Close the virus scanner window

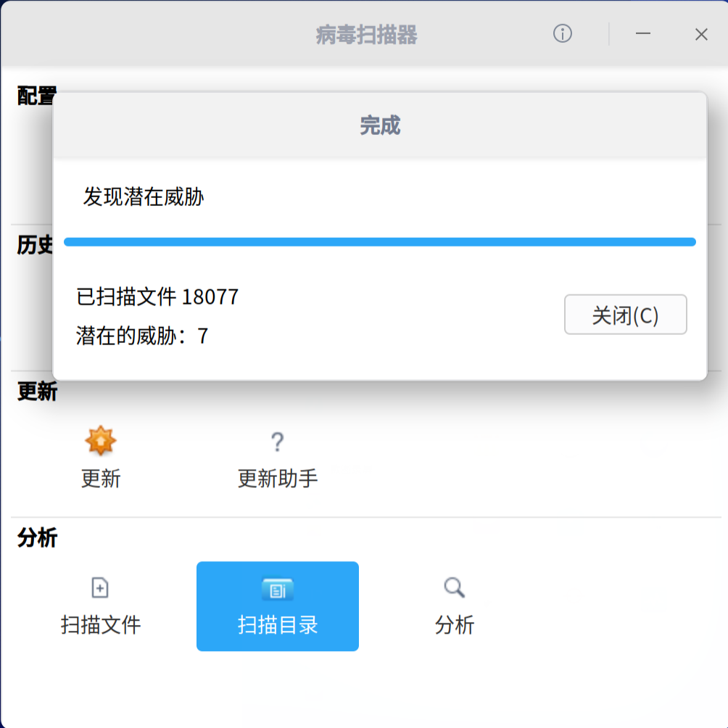click(701, 34)
